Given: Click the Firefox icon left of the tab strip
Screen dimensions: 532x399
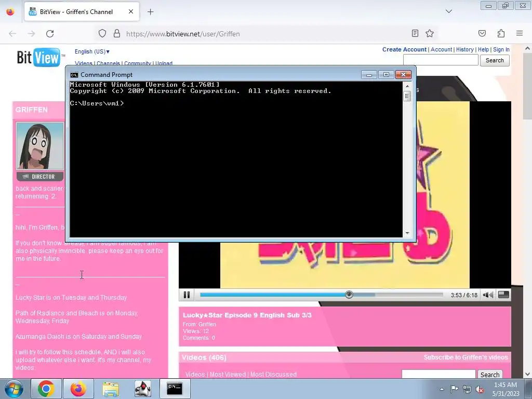Looking at the screenshot, I should pyautogui.click(x=10, y=11).
